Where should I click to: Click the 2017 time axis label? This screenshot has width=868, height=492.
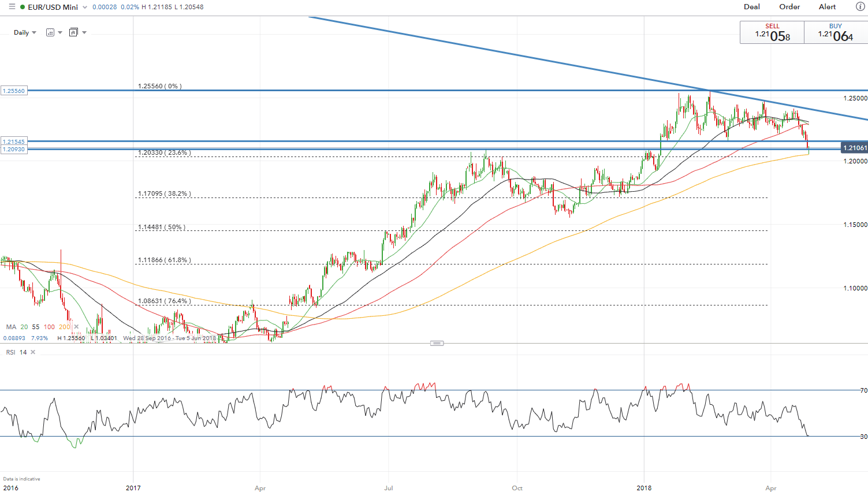coord(133,488)
